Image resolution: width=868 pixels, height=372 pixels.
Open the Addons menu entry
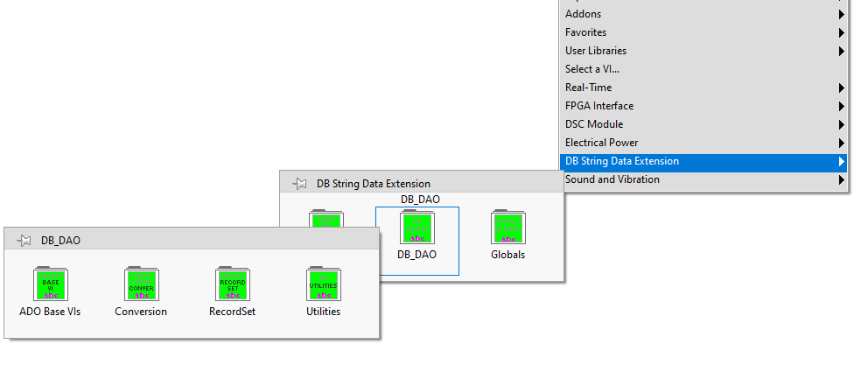[x=703, y=14]
